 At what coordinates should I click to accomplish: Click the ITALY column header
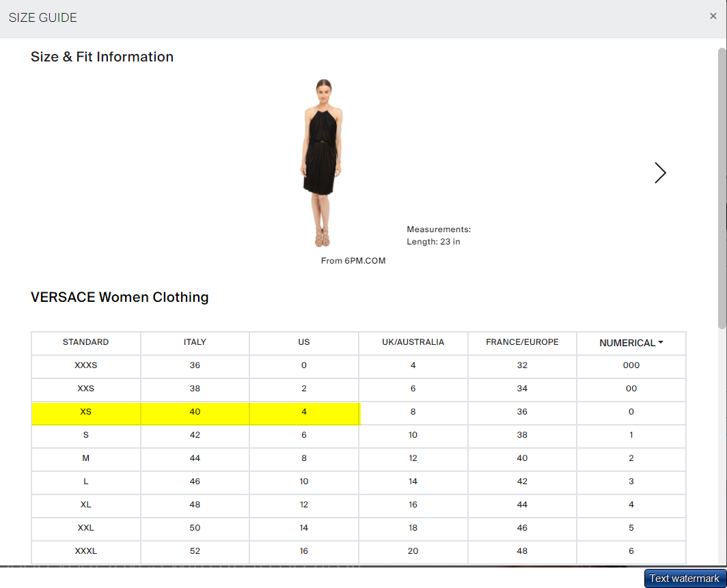(195, 342)
